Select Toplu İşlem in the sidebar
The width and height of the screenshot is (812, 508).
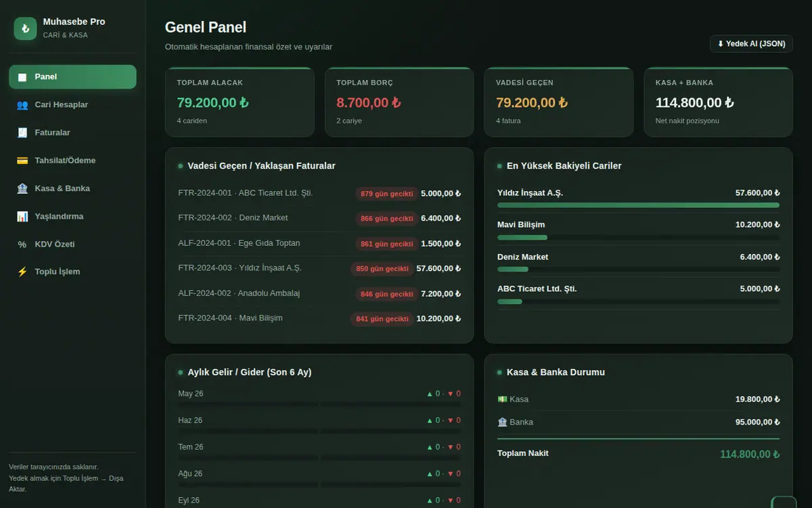coord(72,272)
